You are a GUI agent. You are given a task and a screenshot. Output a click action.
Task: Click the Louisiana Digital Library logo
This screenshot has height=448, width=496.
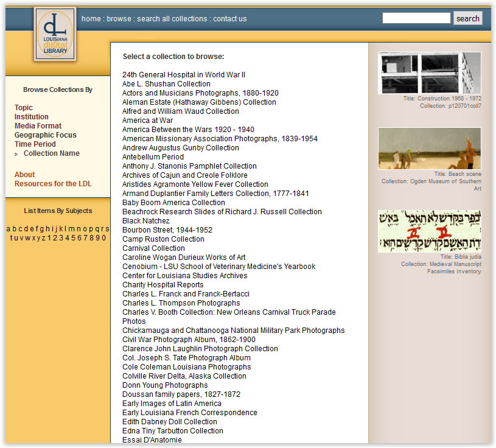click(x=55, y=34)
